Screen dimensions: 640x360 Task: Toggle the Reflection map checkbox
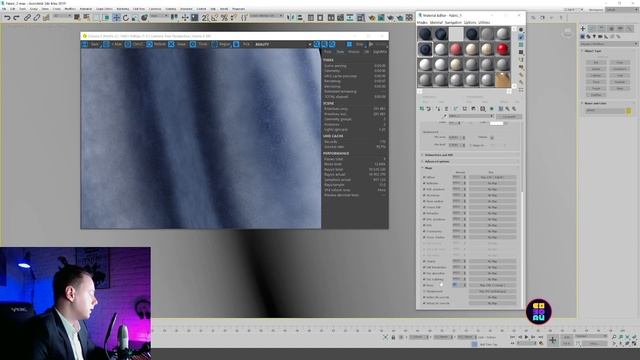[x=424, y=183]
